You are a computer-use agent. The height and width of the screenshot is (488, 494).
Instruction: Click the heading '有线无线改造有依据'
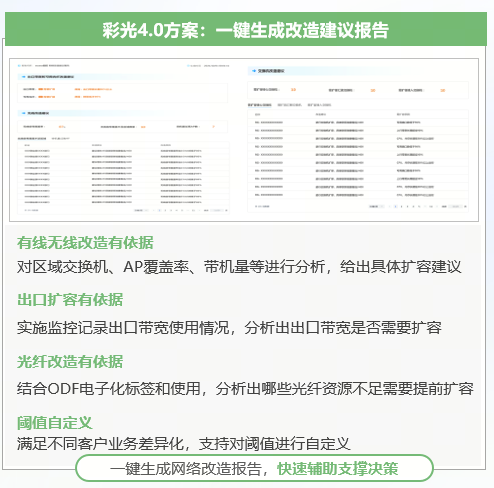click(85, 243)
